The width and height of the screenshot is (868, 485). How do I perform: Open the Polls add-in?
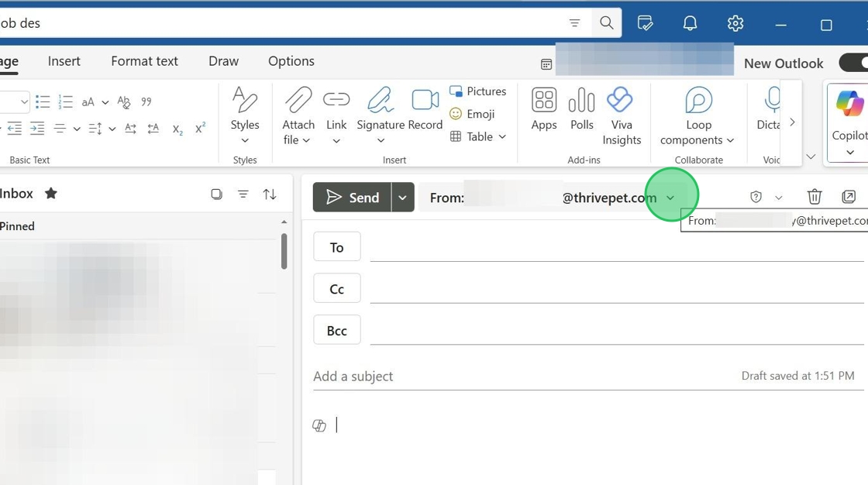click(x=581, y=100)
